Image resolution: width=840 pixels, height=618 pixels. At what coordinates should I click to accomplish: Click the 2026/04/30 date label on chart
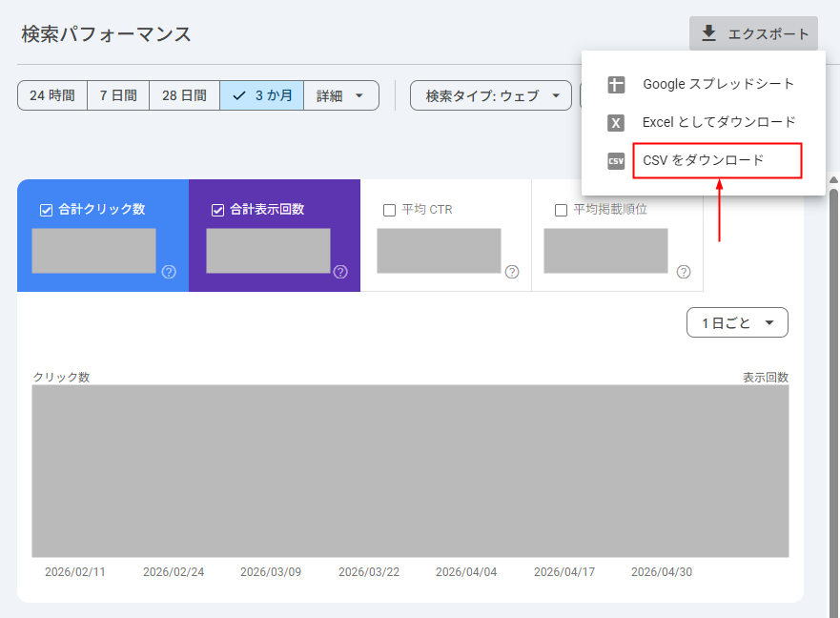[662, 572]
